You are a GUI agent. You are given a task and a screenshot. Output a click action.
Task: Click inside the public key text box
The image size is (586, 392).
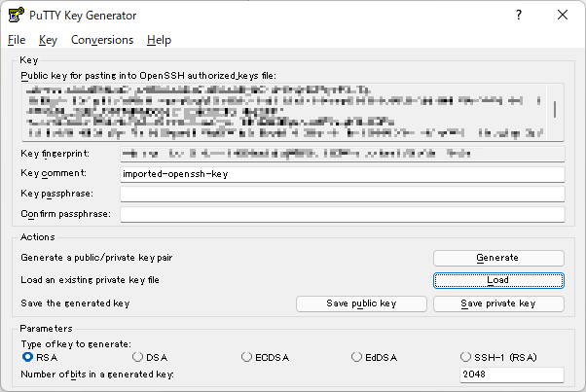[284, 112]
